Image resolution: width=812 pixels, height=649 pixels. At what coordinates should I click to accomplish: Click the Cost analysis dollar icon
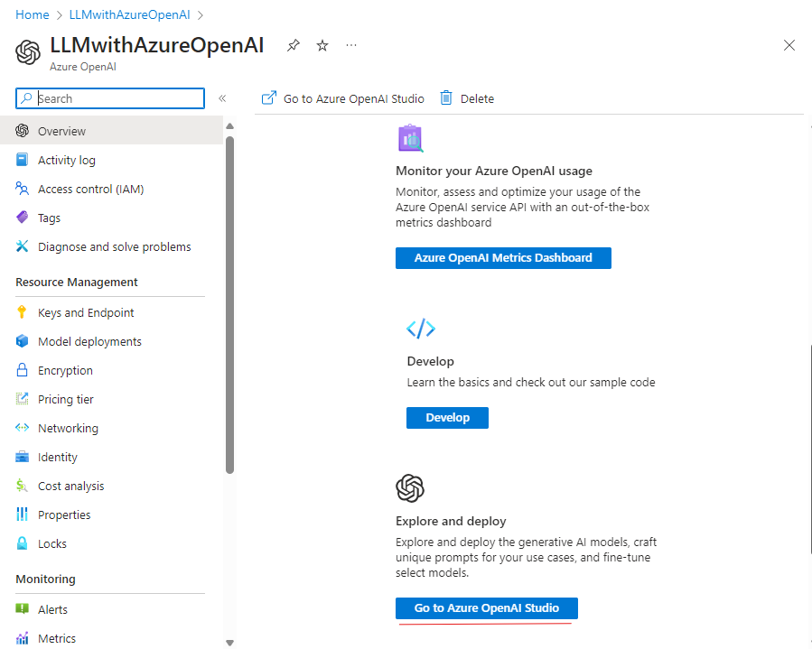(x=22, y=486)
